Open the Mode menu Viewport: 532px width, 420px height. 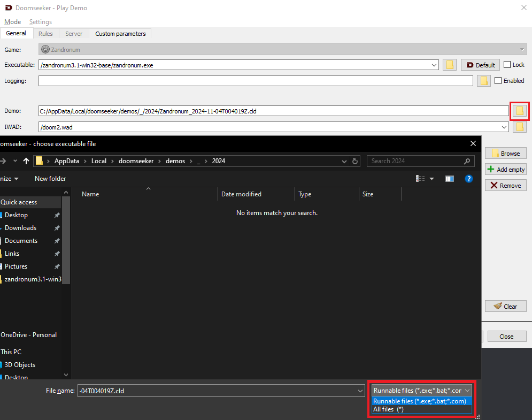coord(12,22)
